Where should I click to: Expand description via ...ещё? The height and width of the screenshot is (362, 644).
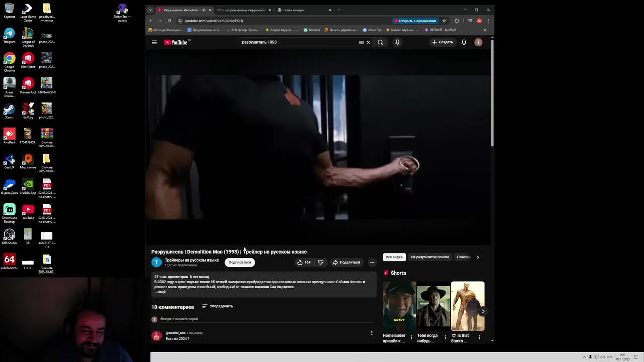click(160, 292)
